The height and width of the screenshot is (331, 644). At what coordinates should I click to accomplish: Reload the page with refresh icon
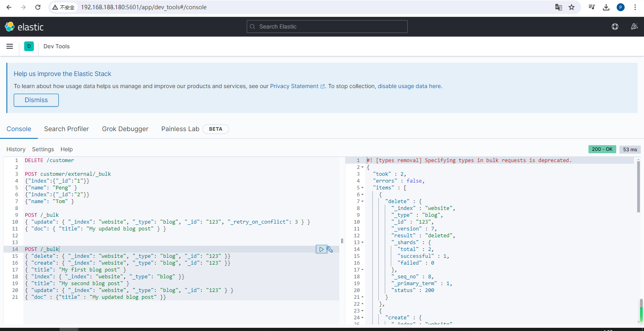click(x=38, y=7)
